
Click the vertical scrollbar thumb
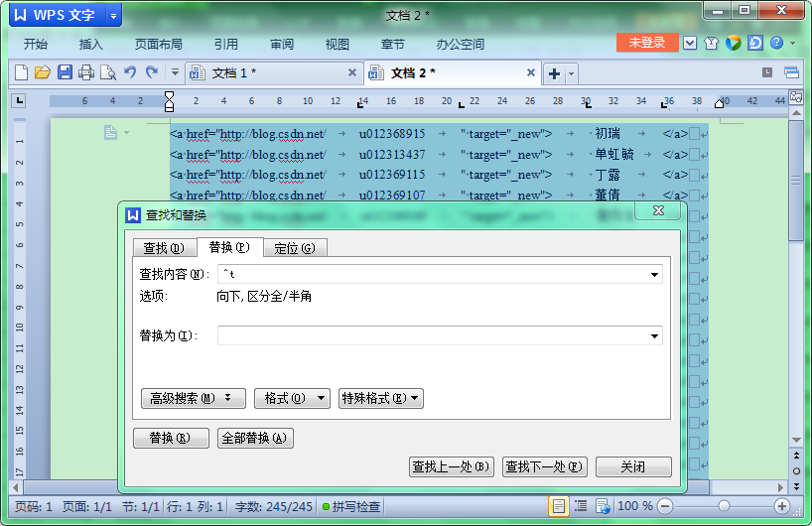[x=796, y=181]
